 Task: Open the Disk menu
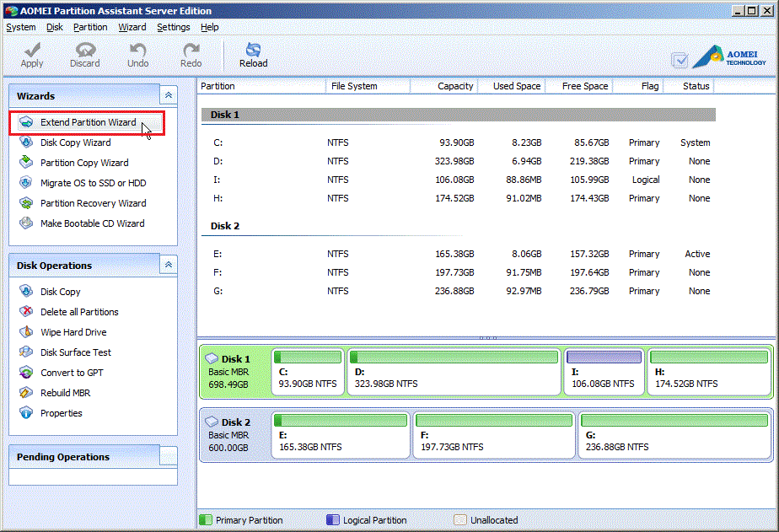[x=55, y=27]
